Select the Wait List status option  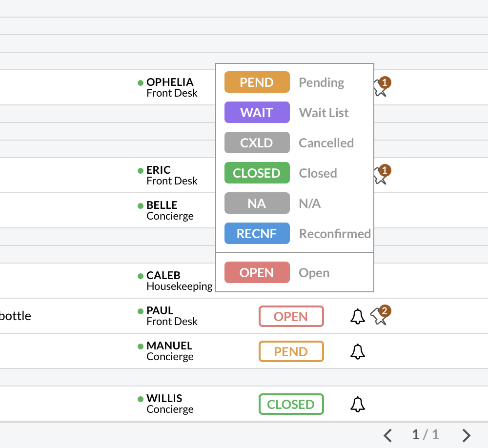click(x=257, y=112)
